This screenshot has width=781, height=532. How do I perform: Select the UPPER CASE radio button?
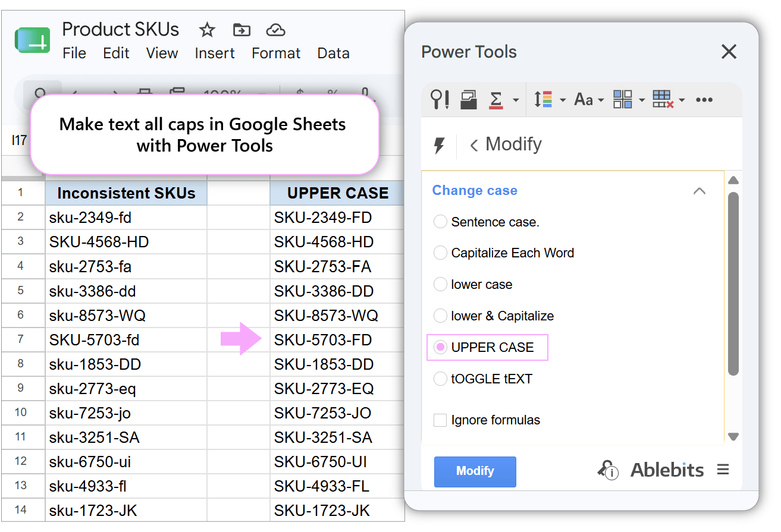pos(440,347)
